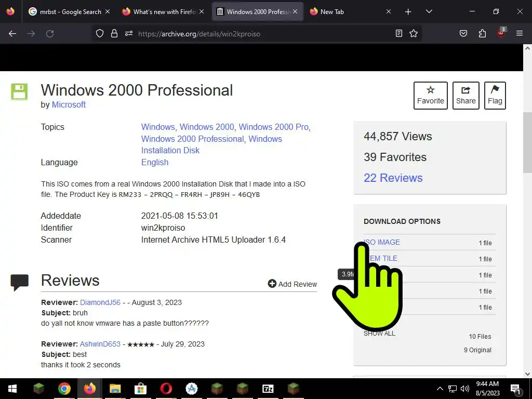Image resolution: width=532 pixels, height=399 pixels.
Task: Click the English language link
Action: coord(155,162)
